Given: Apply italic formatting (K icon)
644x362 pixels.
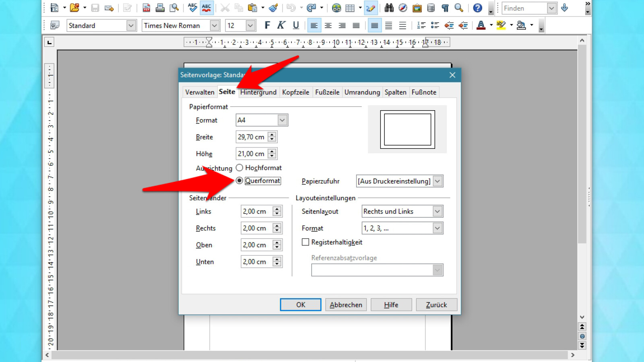Looking at the screenshot, I should tap(281, 25).
